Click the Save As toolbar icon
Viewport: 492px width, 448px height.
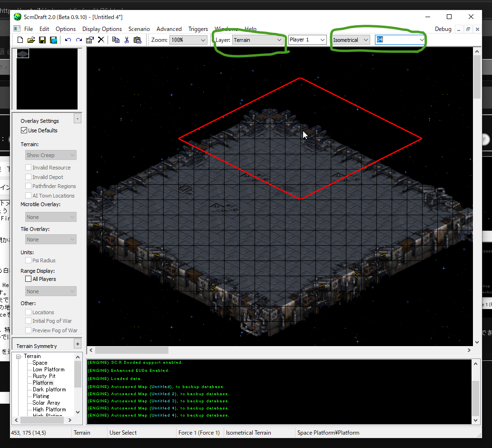[53, 40]
